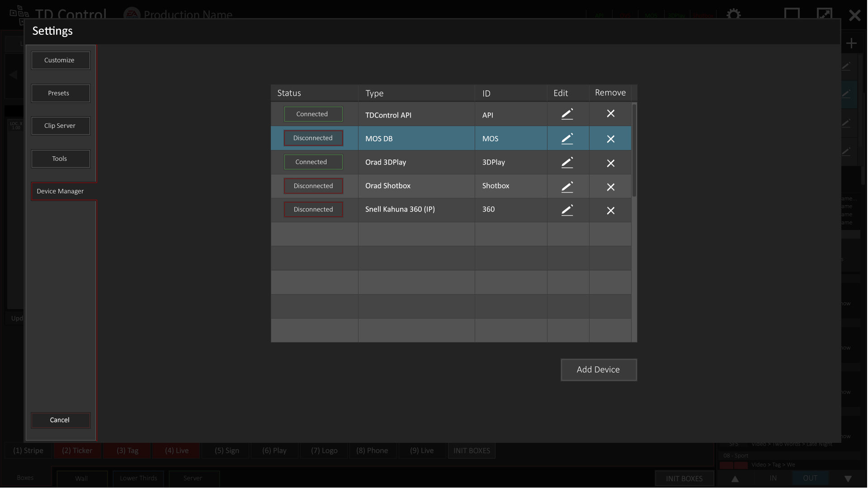Image resolution: width=868 pixels, height=488 pixels.
Task: Click the Add Device button
Action: pyautogui.click(x=598, y=370)
